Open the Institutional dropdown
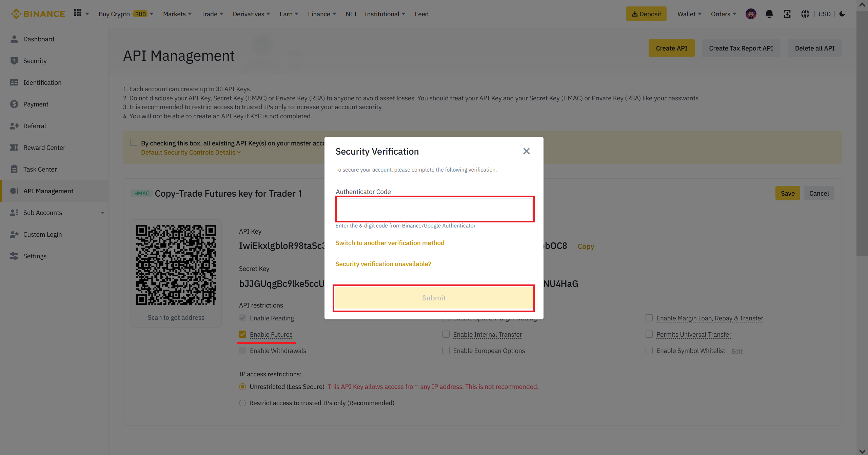 point(385,14)
